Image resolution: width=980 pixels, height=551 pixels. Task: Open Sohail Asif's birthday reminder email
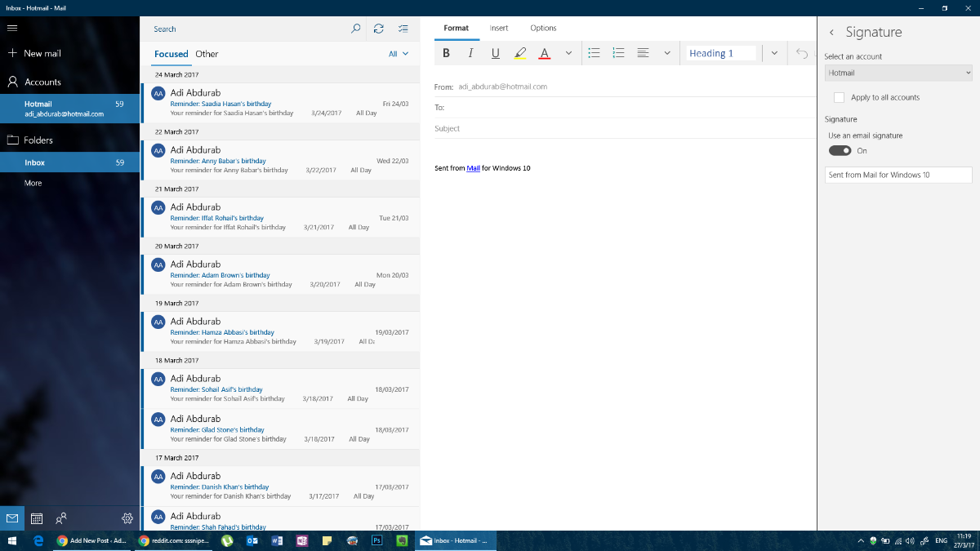tap(280, 389)
